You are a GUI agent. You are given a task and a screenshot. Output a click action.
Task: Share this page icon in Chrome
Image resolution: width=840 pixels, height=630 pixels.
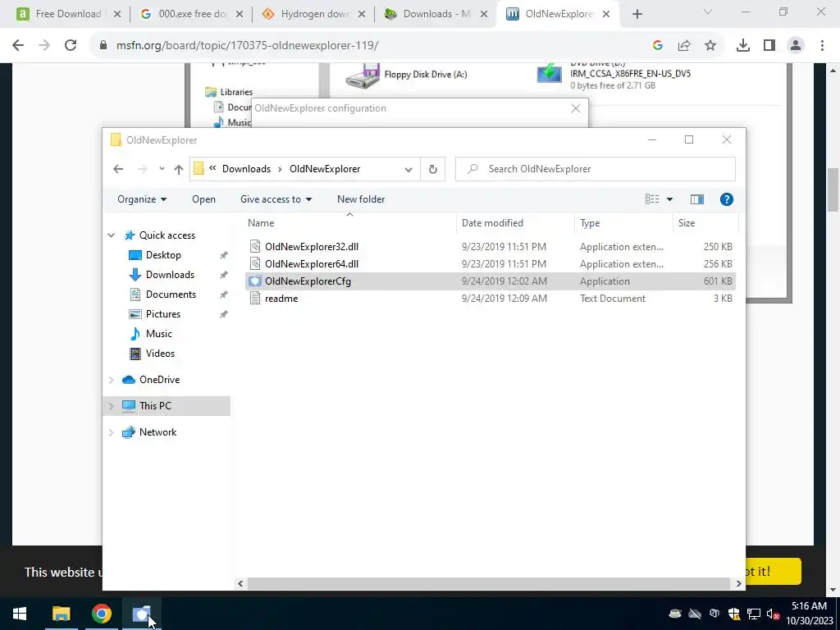tap(684, 46)
